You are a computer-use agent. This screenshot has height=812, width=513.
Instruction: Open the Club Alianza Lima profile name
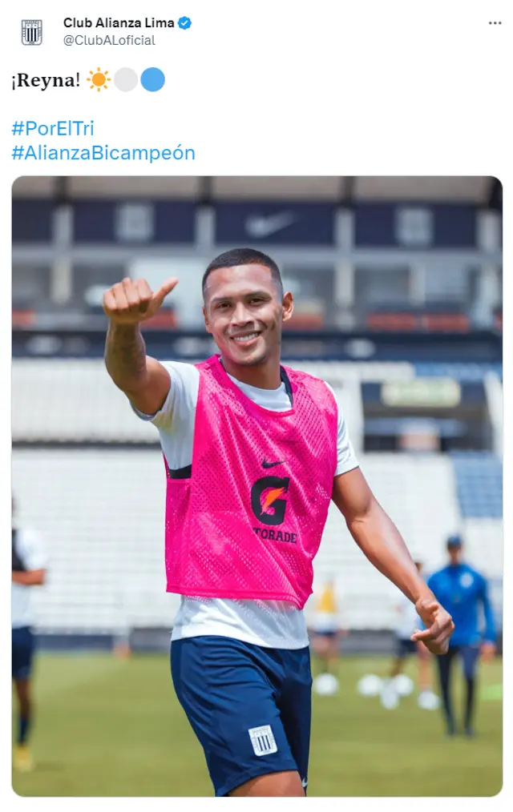point(119,22)
